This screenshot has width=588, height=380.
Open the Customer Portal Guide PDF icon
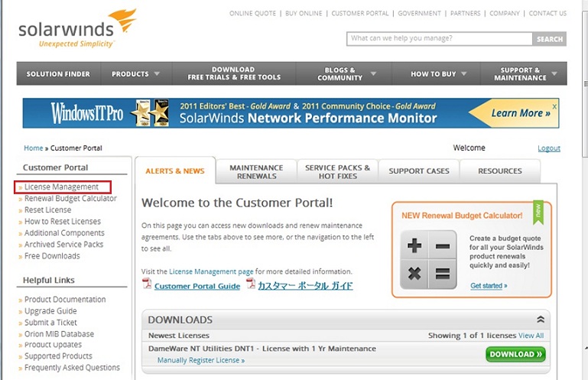click(x=147, y=284)
